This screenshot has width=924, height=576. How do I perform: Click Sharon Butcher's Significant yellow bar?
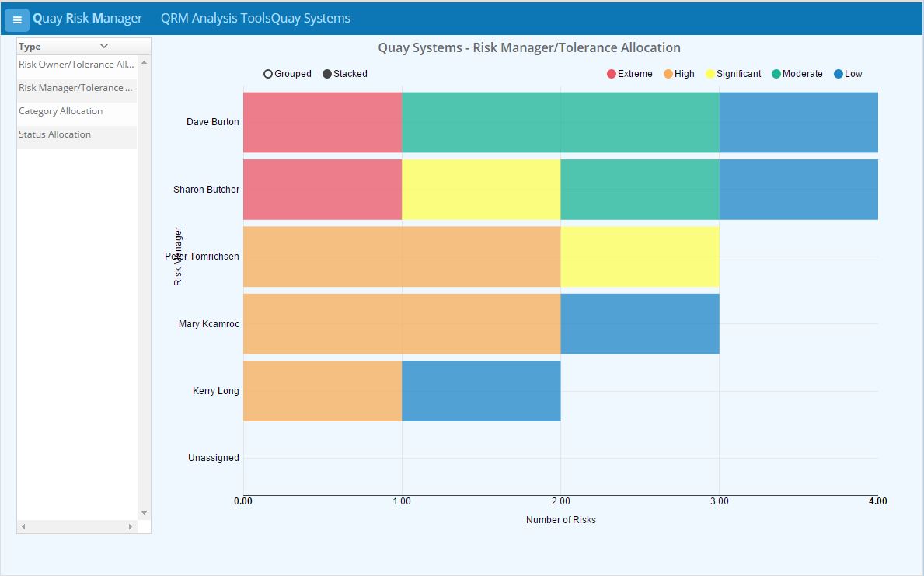tap(481, 189)
